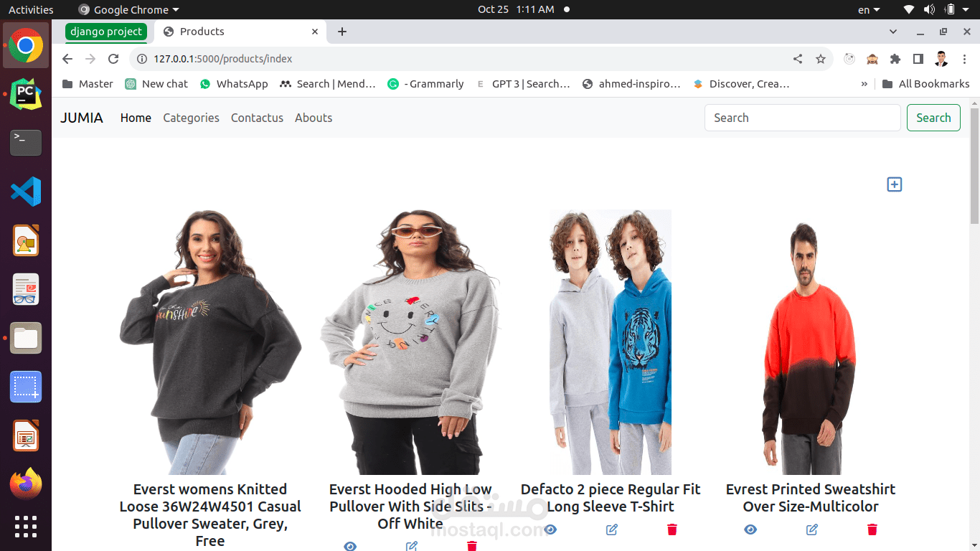Open the screenshot tool in dock

pos(26,387)
